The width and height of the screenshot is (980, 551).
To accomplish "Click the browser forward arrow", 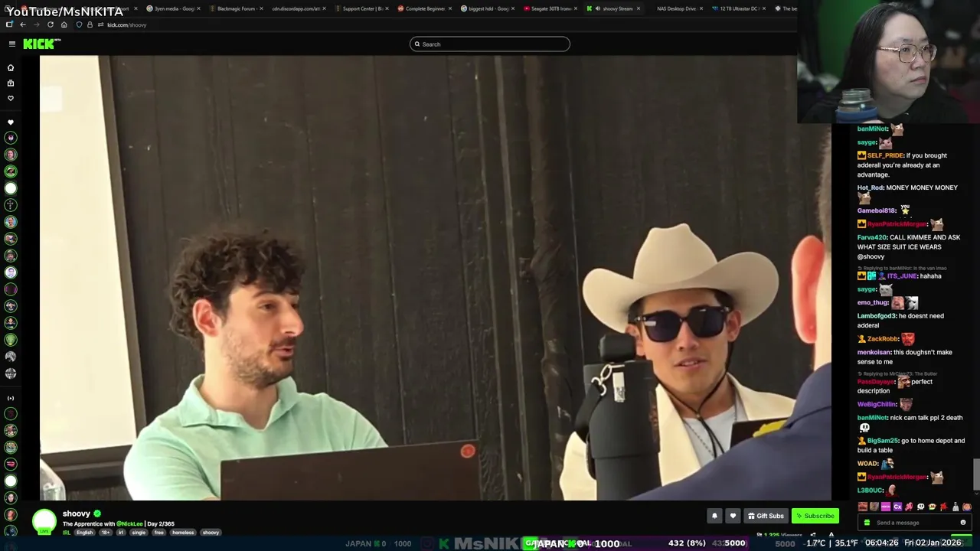I will [36, 24].
